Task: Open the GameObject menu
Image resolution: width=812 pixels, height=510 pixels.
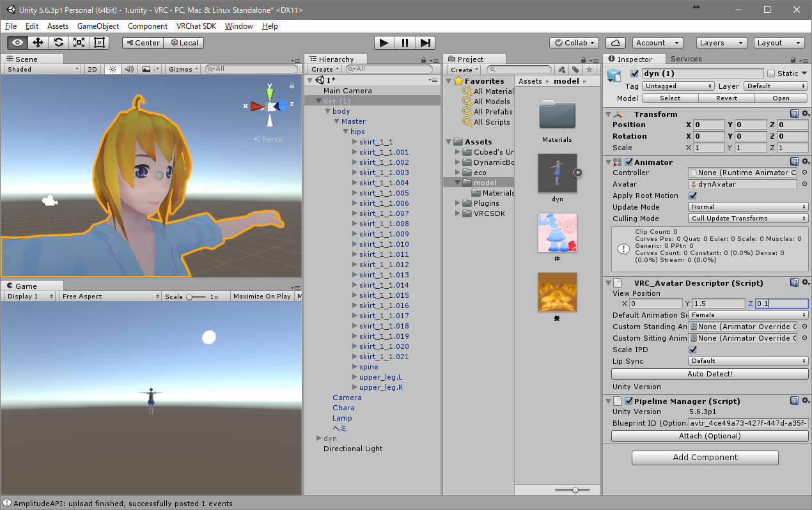Action: tap(98, 26)
